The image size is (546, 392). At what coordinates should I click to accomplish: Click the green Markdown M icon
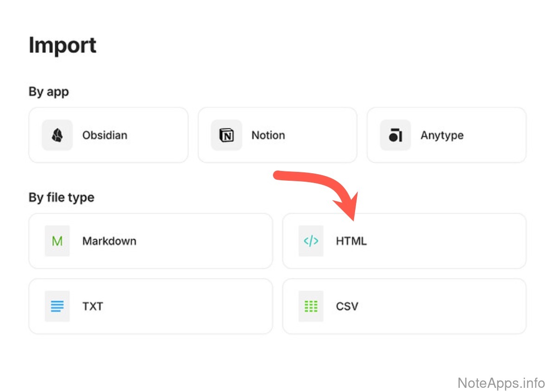[57, 241]
